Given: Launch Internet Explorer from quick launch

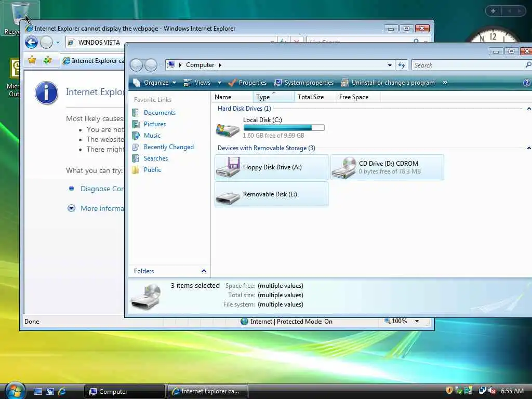Looking at the screenshot, I should coord(62,391).
